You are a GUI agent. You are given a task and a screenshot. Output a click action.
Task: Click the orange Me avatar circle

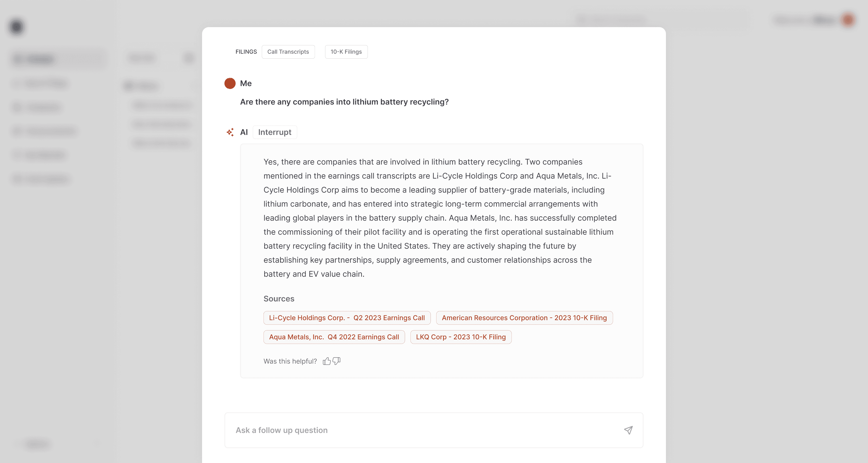coord(230,83)
